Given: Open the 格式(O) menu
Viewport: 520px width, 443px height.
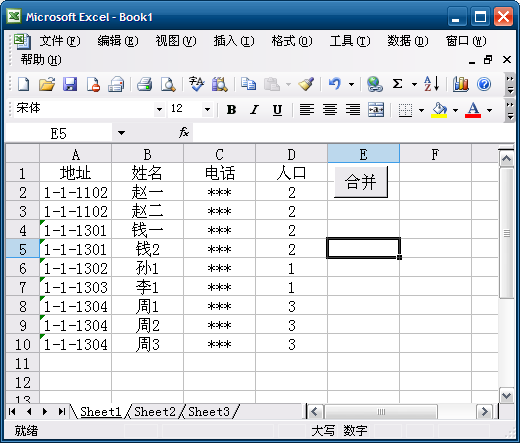Looking at the screenshot, I should click(x=292, y=41).
